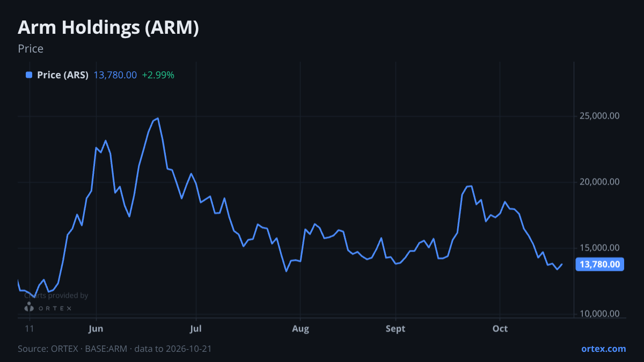Click the 13,780.00 current price tag
Viewport: 644px width, 362px height.
click(x=599, y=264)
